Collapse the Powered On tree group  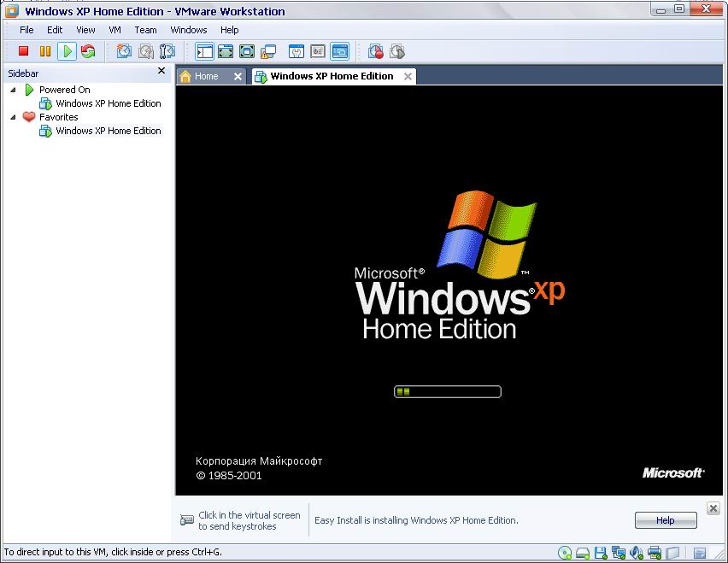point(13,90)
